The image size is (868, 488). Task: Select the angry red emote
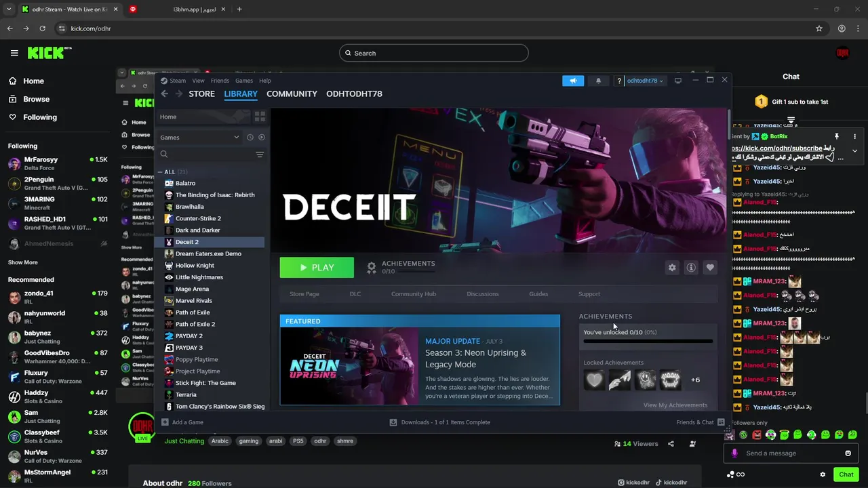(x=757, y=435)
